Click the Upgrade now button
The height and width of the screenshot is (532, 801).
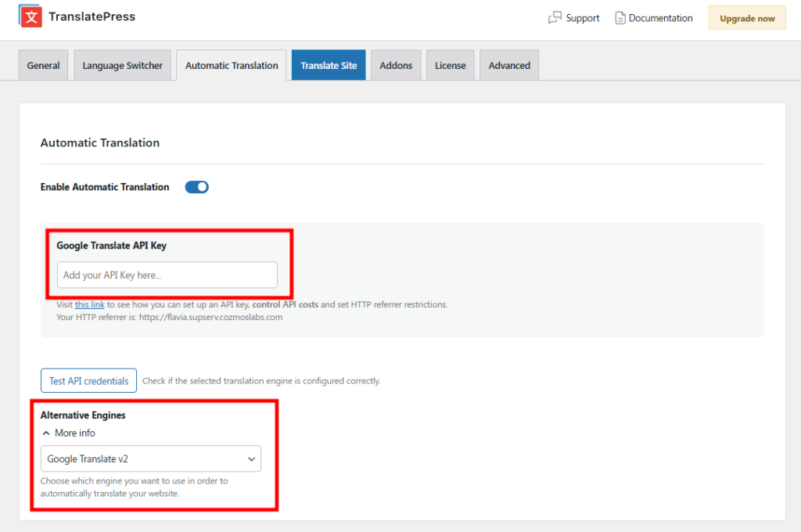coord(746,17)
